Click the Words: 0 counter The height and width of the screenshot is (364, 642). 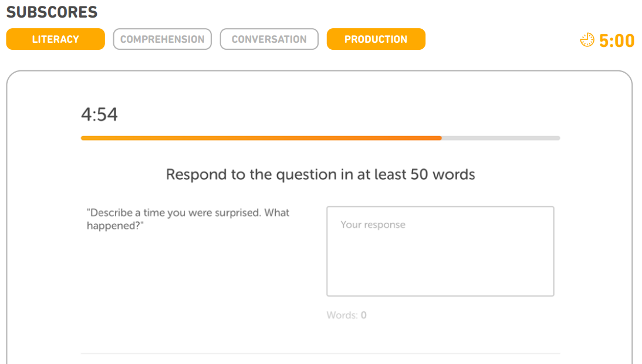point(346,315)
